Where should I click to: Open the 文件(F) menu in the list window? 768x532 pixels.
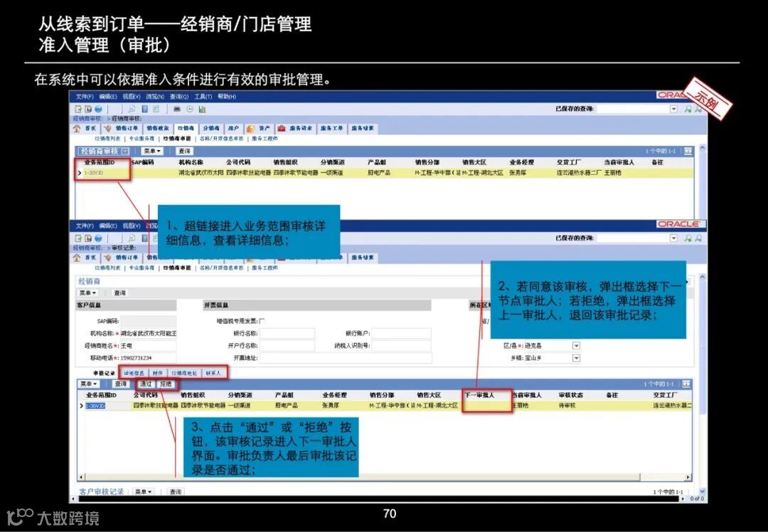(x=85, y=97)
